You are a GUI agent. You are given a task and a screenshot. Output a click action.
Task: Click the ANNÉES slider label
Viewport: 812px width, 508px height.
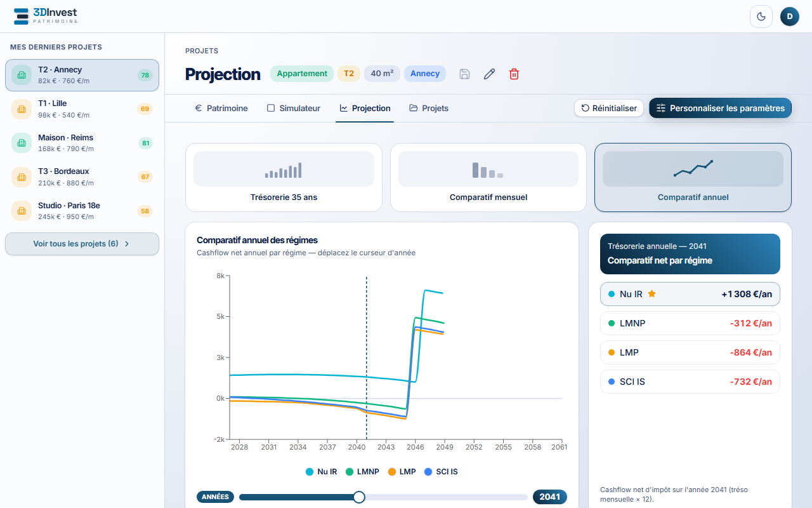pyautogui.click(x=215, y=497)
